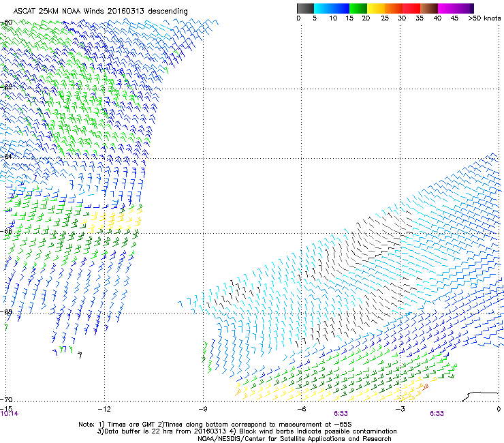Click the purple '6:53' time near -3 longitude
Screen dimensions: 504x443
[x=437, y=414]
